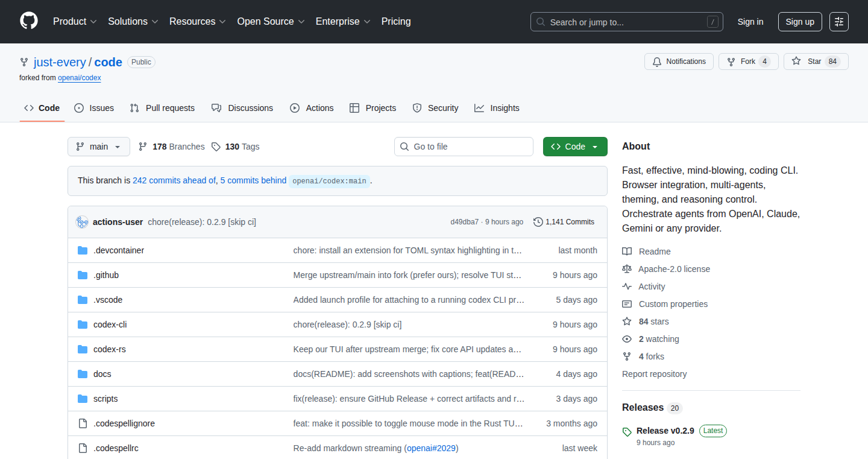Image resolution: width=868 pixels, height=459 pixels.
Task: Click the Sign up button
Action: coord(800,22)
